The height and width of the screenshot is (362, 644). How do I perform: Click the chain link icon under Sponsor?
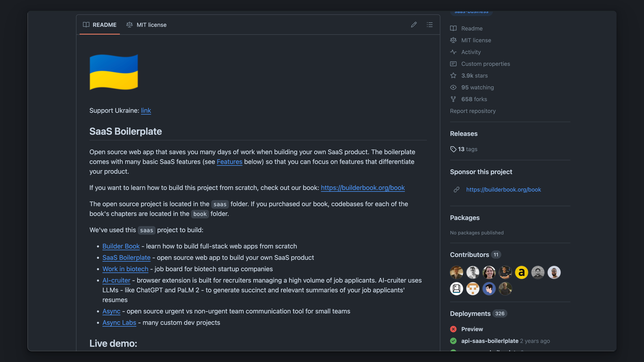click(457, 190)
